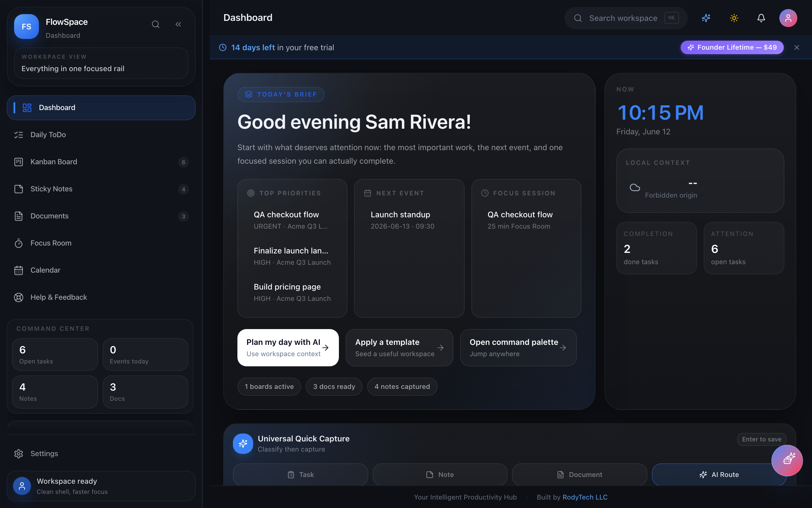Click Open command palette button
Screen dimensions: 812x508
click(518, 347)
